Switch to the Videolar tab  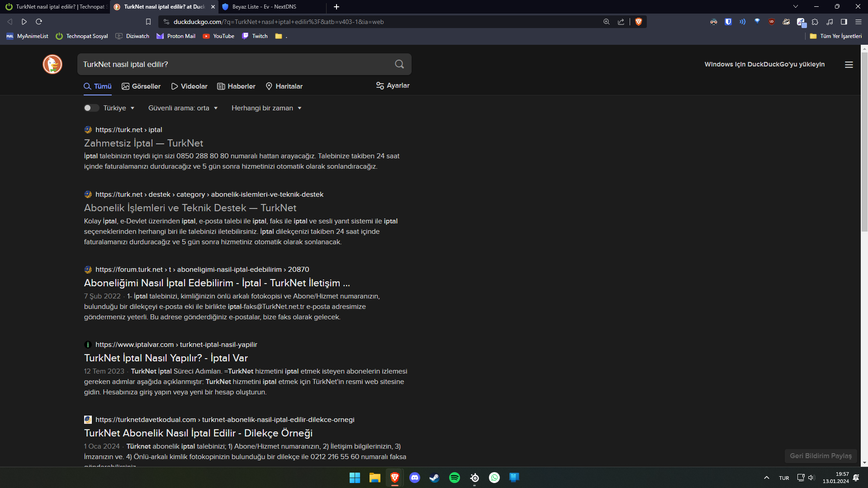[189, 86]
